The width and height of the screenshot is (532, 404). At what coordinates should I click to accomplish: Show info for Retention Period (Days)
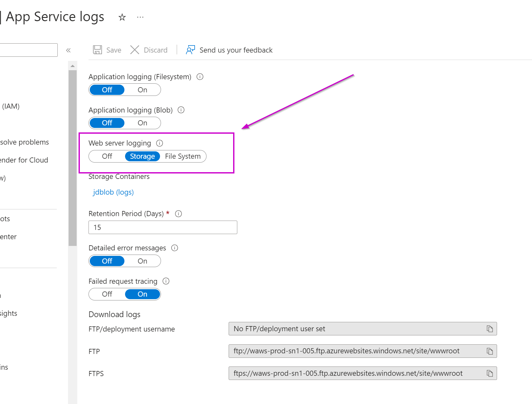[x=179, y=214]
